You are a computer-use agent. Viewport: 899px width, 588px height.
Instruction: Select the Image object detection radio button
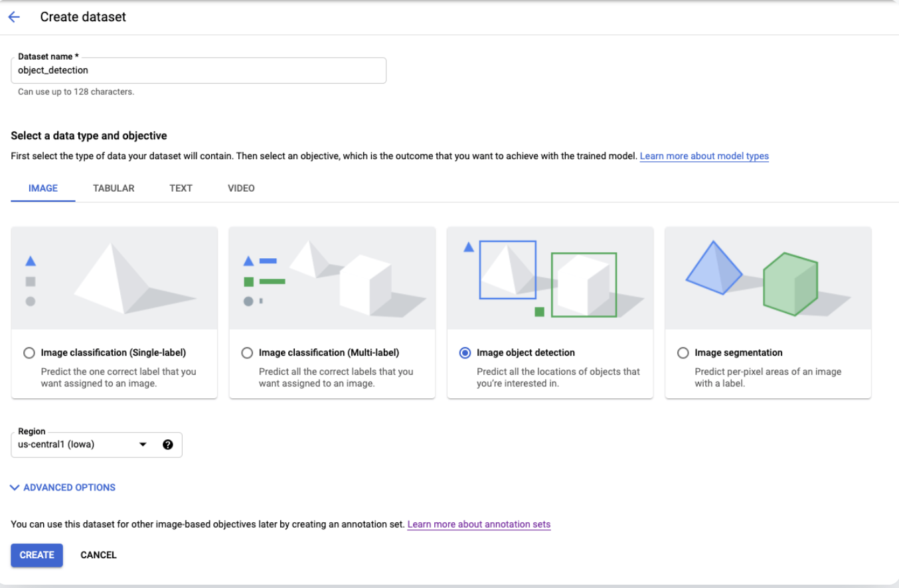[465, 353]
